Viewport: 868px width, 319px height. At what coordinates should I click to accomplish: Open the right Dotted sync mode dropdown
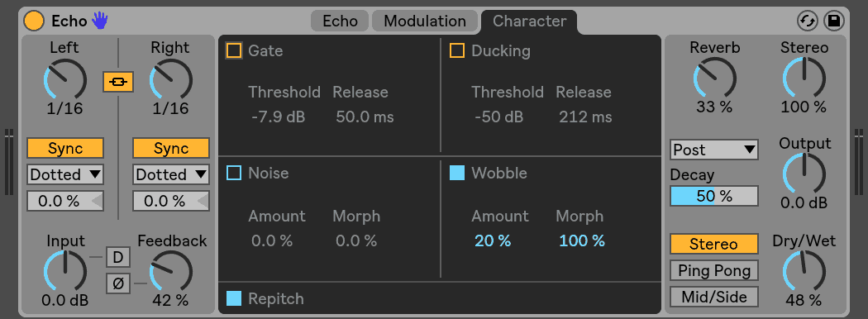point(171,174)
